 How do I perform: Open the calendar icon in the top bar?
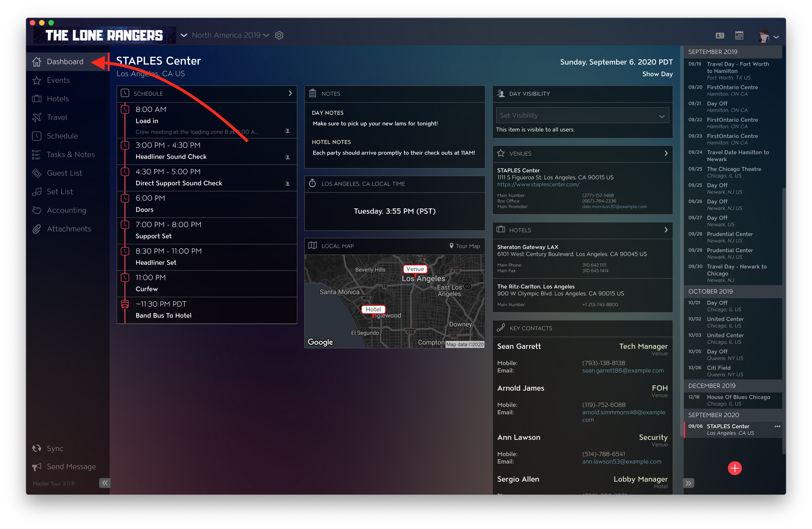[x=739, y=35]
